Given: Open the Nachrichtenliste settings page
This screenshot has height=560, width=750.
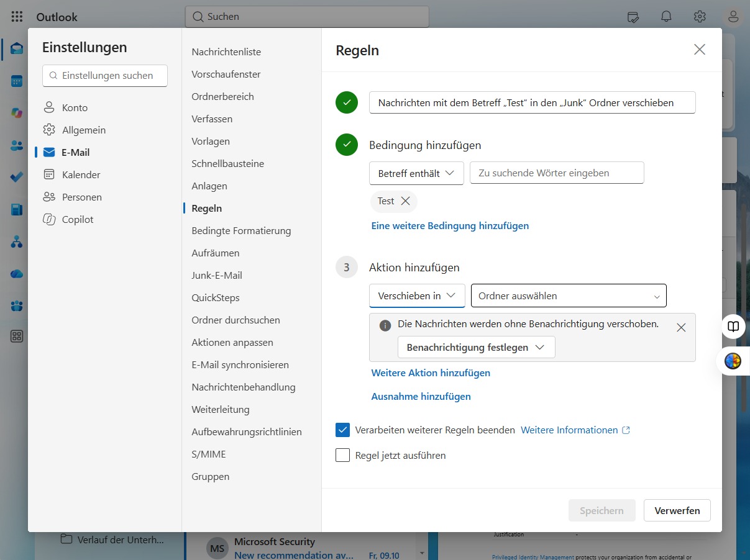Looking at the screenshot, I should coord(226,52).
